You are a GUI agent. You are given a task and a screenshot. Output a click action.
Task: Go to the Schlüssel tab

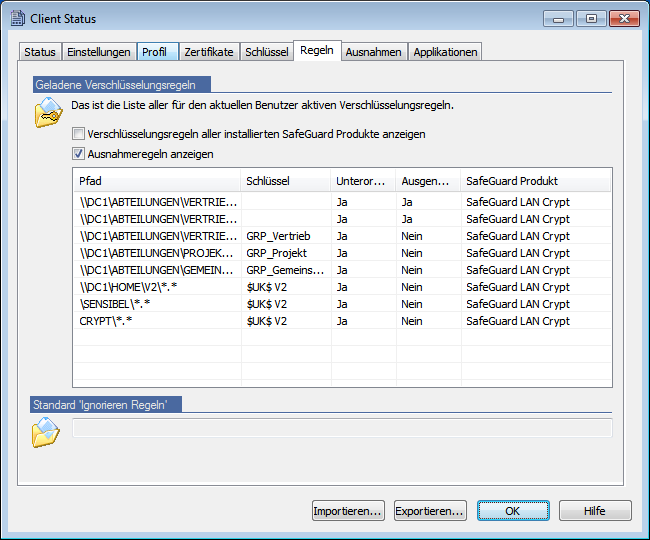pos(267,52)
